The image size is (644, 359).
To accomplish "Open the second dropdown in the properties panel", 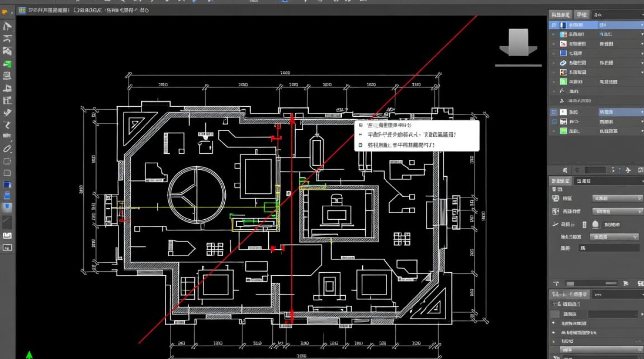I will pyautogui.click(x=617, y=211).
